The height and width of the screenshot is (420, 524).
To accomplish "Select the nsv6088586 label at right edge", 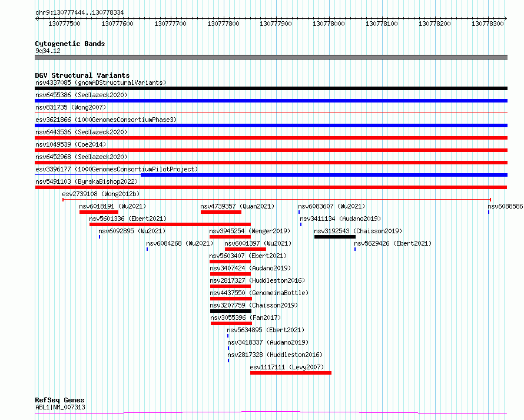I will 505,206.
